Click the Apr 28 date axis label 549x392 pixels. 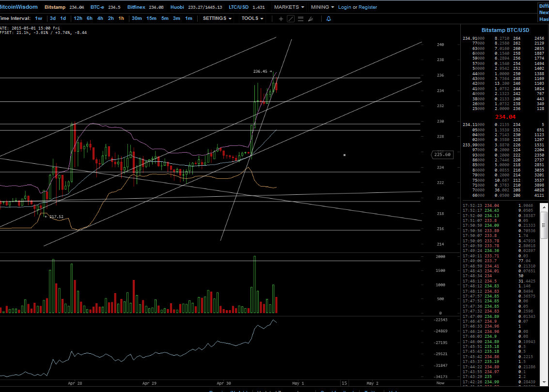pyautogui.click(x=75, y=383)
